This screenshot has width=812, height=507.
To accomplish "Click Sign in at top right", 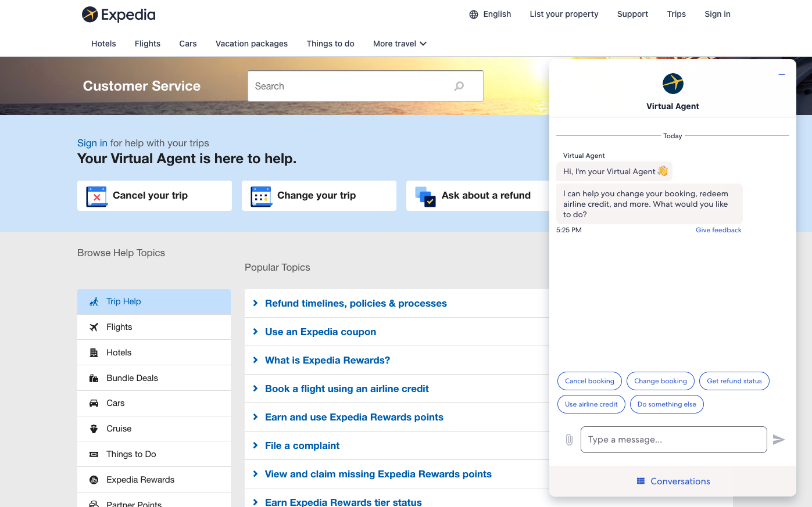I will [x=718, y=14].
